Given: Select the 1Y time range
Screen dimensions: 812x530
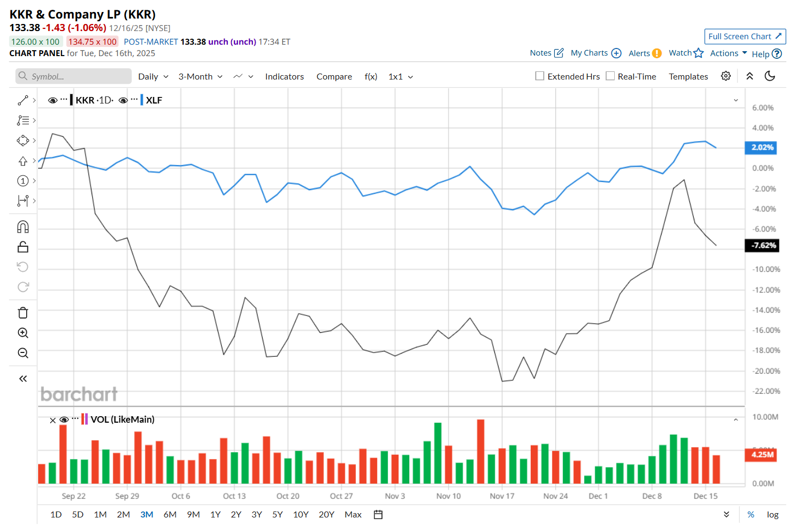Looking at the screenshot, I should point(215,515).
